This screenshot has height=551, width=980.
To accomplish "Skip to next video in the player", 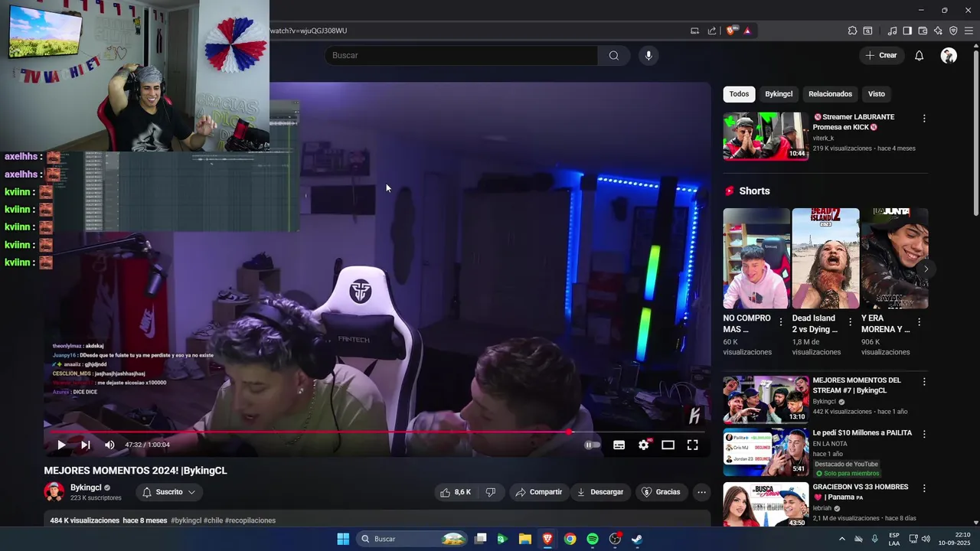I will click(86, 445).
